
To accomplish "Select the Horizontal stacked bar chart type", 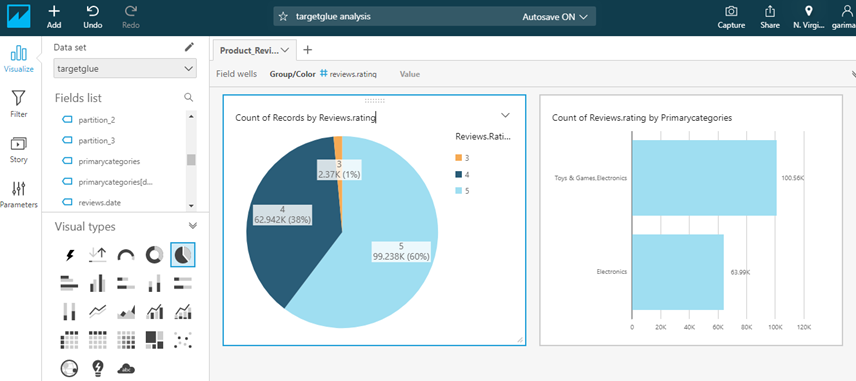I will pyautogui.click(x=126, y=283).
